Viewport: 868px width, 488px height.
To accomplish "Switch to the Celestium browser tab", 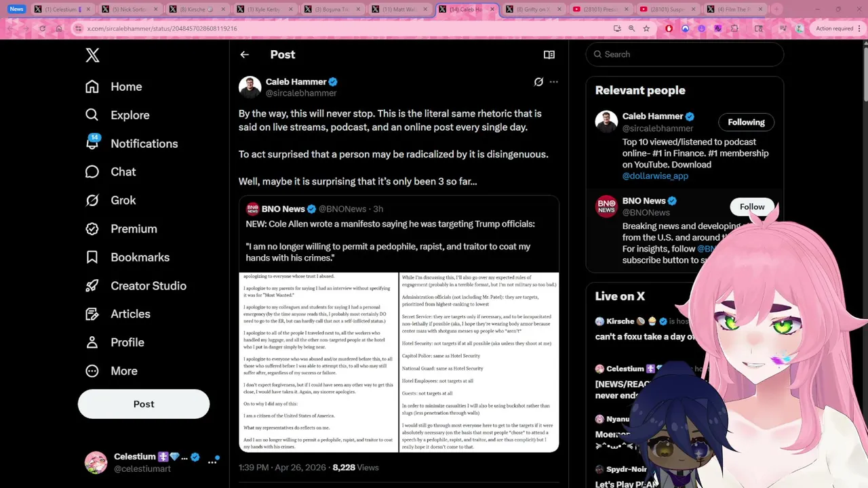I will click(x=62, y=9).
